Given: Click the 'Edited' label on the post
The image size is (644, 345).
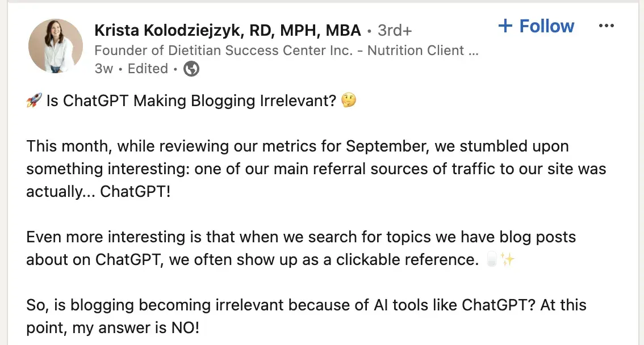Looking at the screenshot, I should (148, 69).
